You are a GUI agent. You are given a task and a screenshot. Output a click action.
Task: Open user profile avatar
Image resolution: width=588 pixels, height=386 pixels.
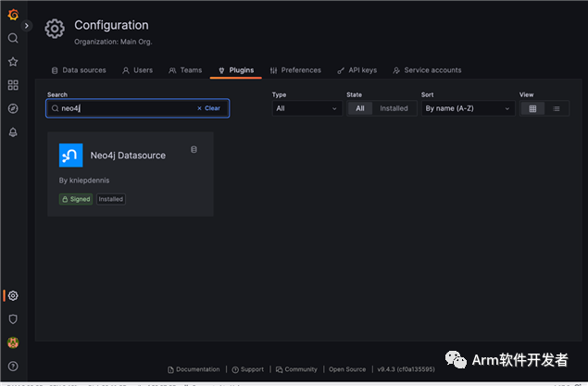(x=13, y=342)
